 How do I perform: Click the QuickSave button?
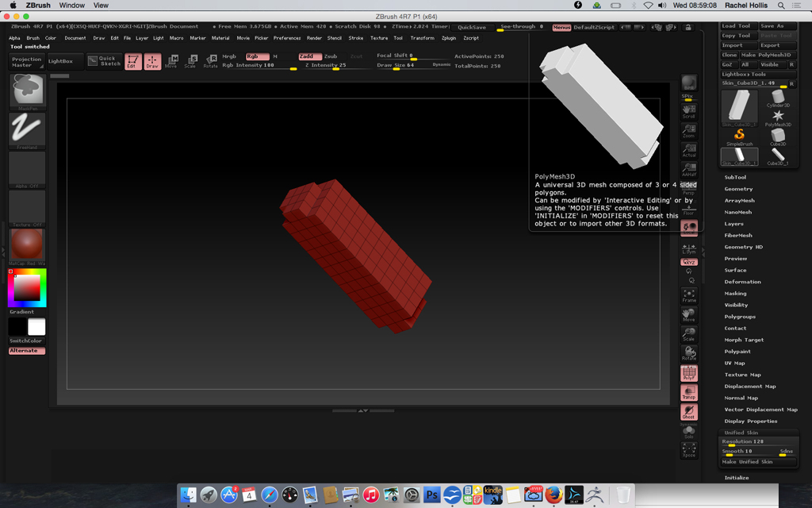pos(472,28)
